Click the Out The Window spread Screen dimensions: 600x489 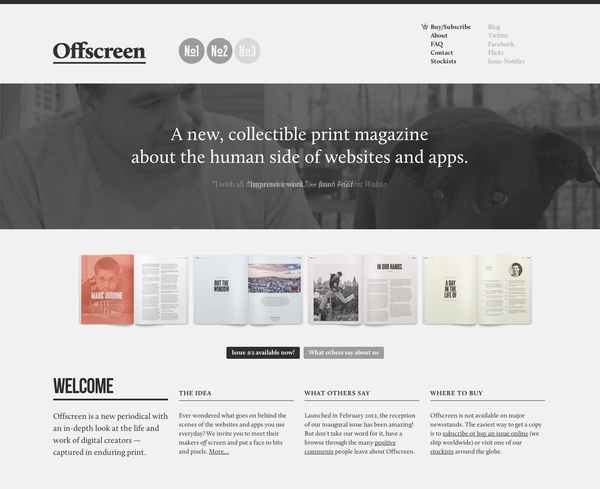click(x=248, y=290)
